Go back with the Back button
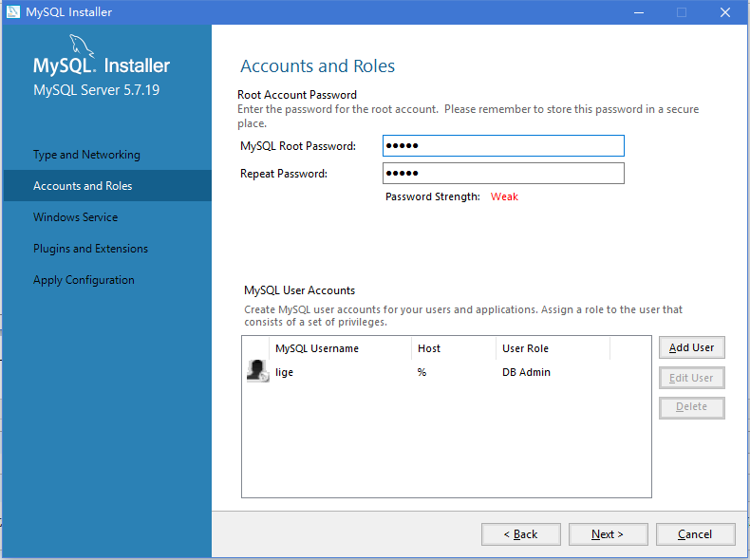This screenshot has width=750, height=560. 521,534
